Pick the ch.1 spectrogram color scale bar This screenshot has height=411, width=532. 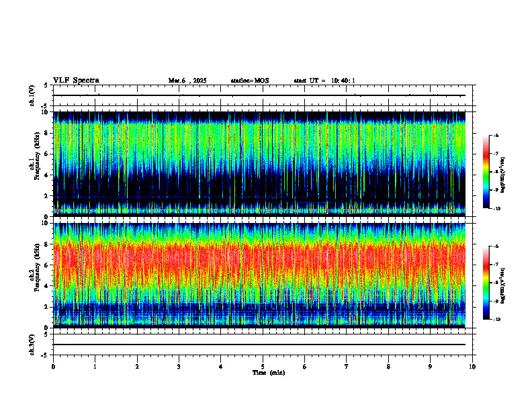(x=486, y=172)
